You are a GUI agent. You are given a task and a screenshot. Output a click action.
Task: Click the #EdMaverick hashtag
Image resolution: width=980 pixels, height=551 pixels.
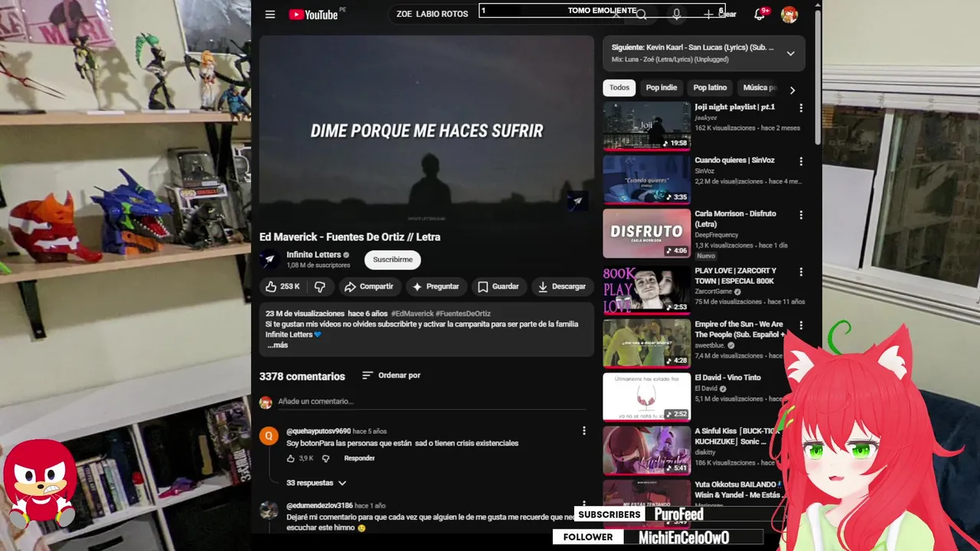pos(412,314)
